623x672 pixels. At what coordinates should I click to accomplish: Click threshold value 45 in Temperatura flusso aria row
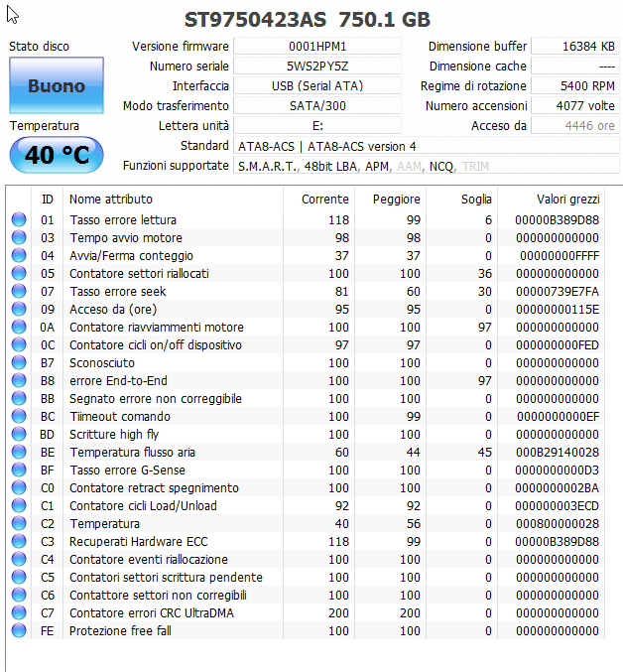pyautogui.click(x=485, y=453)
